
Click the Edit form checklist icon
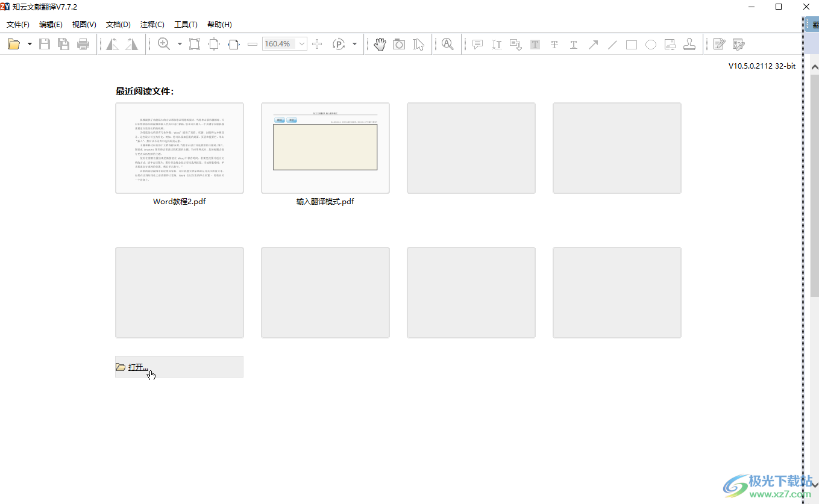(x=739, y=44)
